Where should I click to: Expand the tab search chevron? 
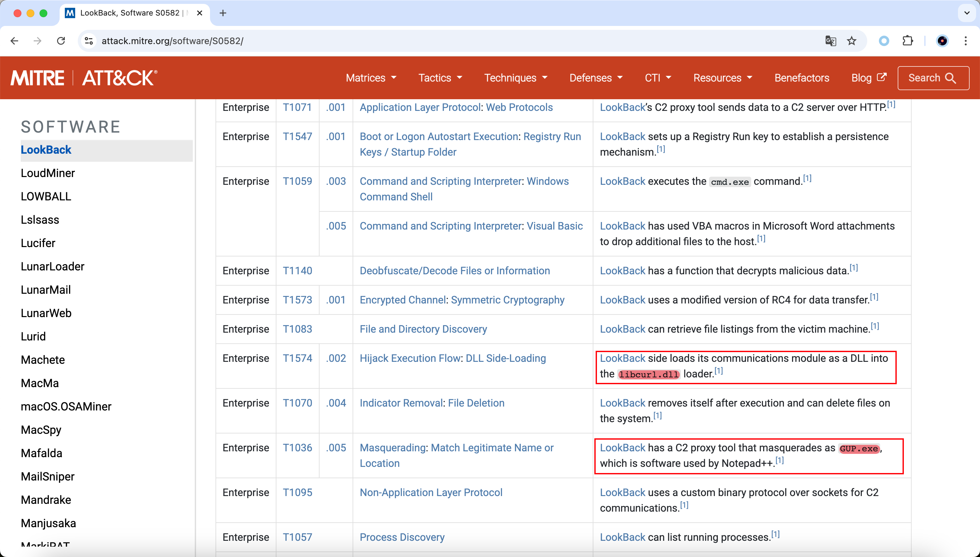[967, 13]
